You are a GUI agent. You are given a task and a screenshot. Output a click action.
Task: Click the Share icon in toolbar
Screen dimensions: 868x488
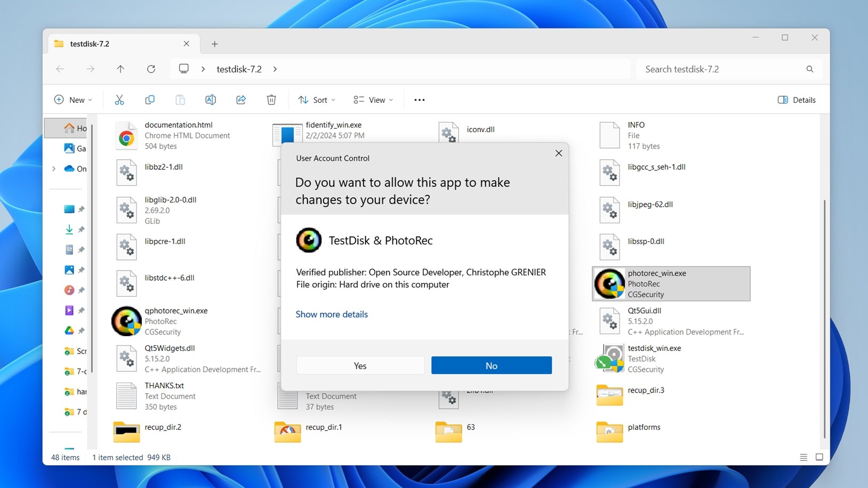pos(241,100)
